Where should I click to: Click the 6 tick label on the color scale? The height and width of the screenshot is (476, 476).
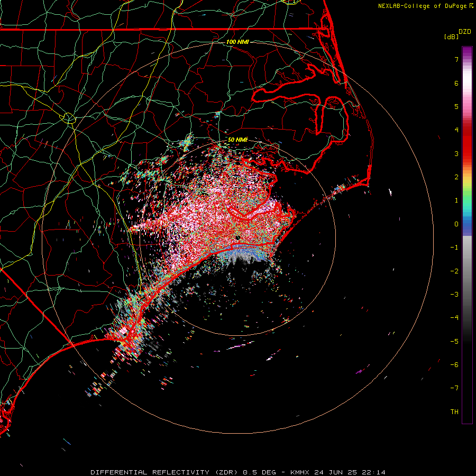(x=456, y=83)
